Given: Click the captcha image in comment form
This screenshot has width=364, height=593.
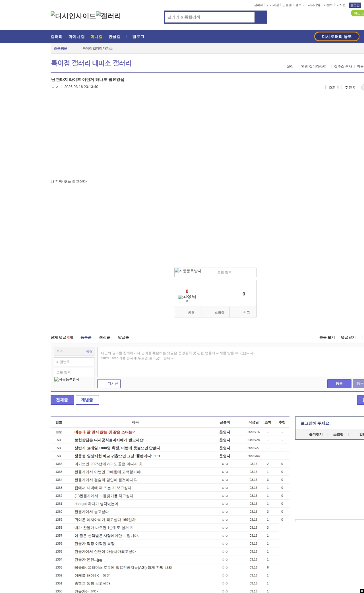Looking at the screenshot, I should tap(67, 379).
